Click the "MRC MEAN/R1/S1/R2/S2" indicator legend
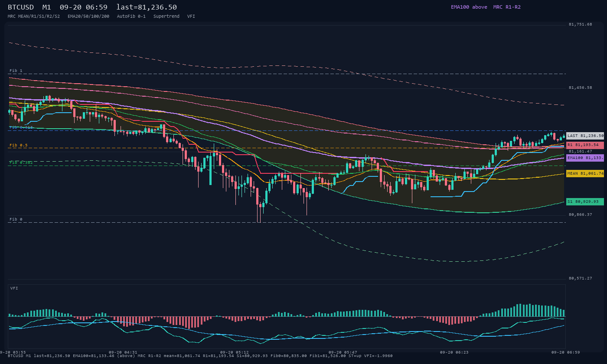The width and height of the screenshot is (607, 364). (x=34, y=16)
